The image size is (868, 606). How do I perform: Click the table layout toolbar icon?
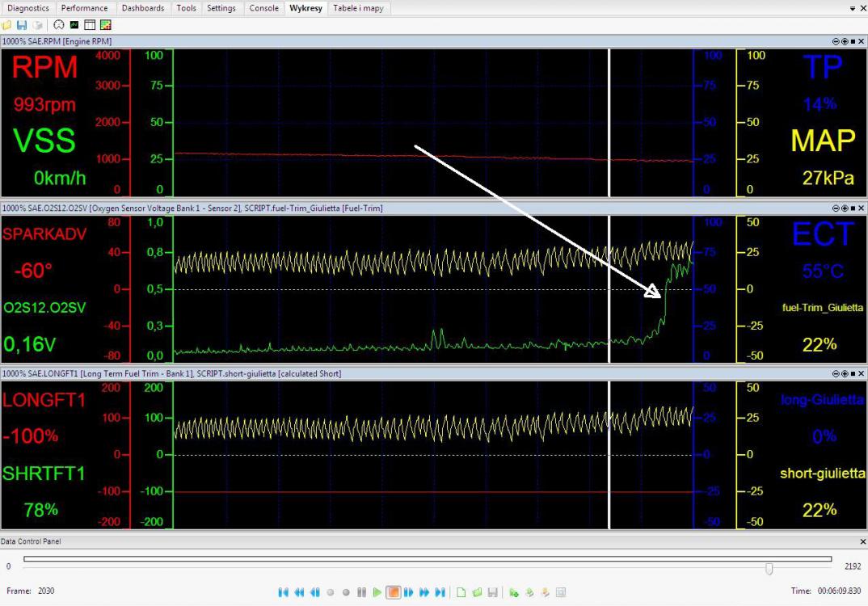click(x=90, y=26)
